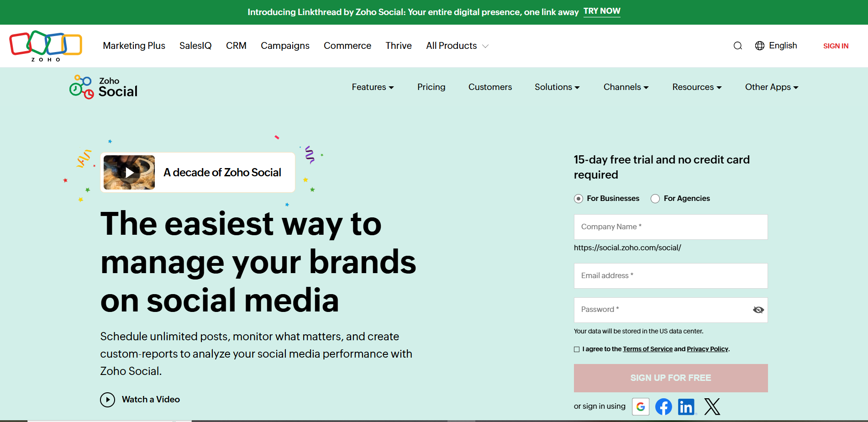Screen dimensions: 868x422
Task: Open the Terms of Service link
Action: tap(647, 349)
